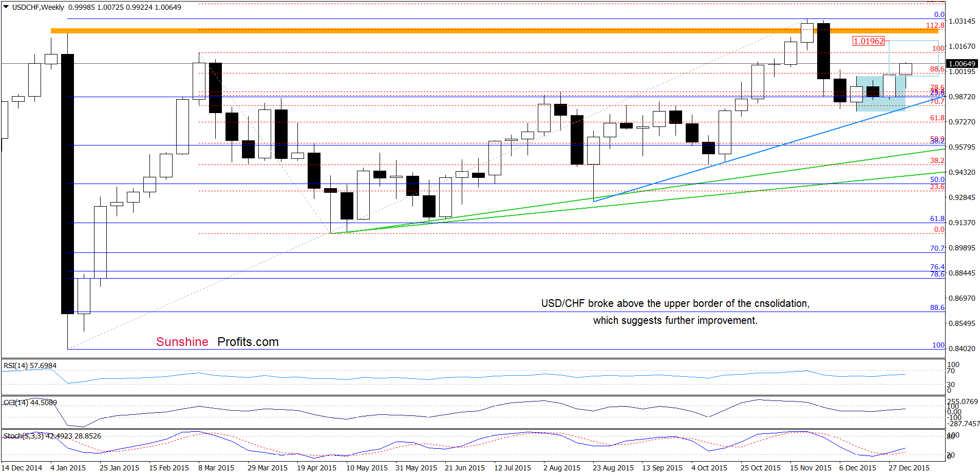980x475 pixels.
Task: Click the blue 50.0 Fibonacci level label
Action: 937,180
